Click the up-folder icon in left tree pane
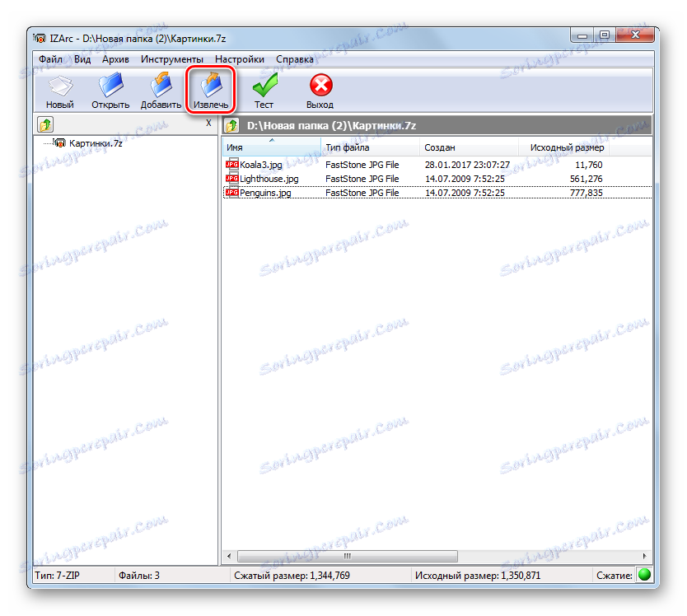 (x=45, y=125)
